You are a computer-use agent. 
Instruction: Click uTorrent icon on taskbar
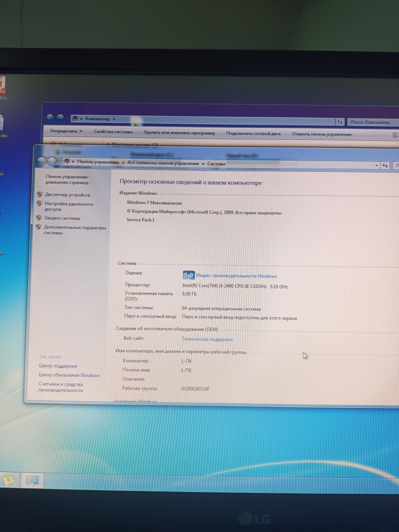tap(9, 480)
